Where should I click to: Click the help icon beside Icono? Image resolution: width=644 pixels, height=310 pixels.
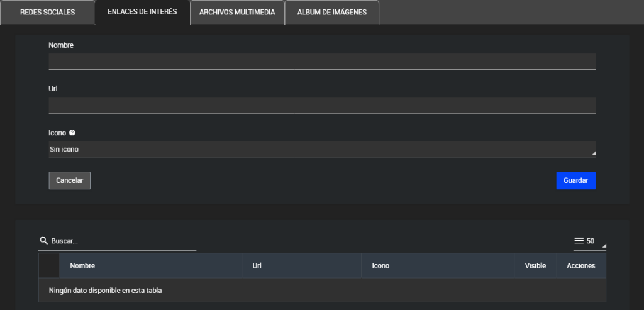click(72, 133)
